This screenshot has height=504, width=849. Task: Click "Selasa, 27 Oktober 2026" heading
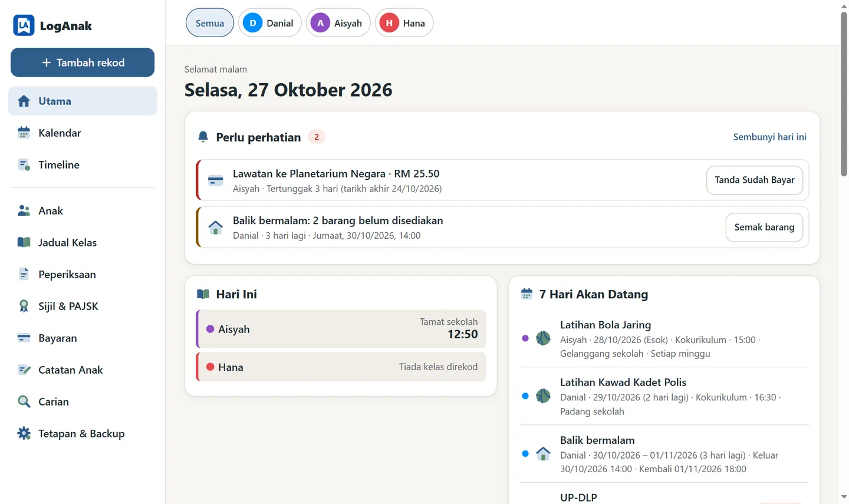click(288, 90)
